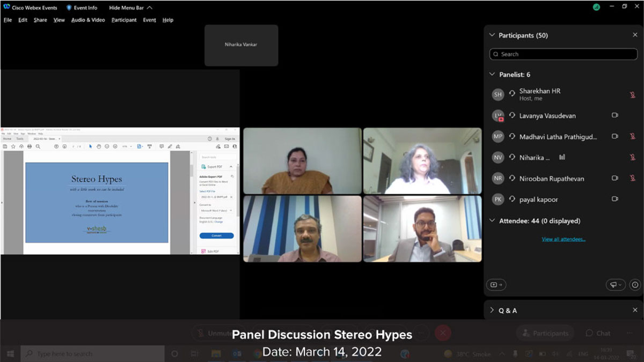Click the print icon in Acrobat toolbar
The height and width of the screenshot is (362, 644).
[x=30, y=146]
